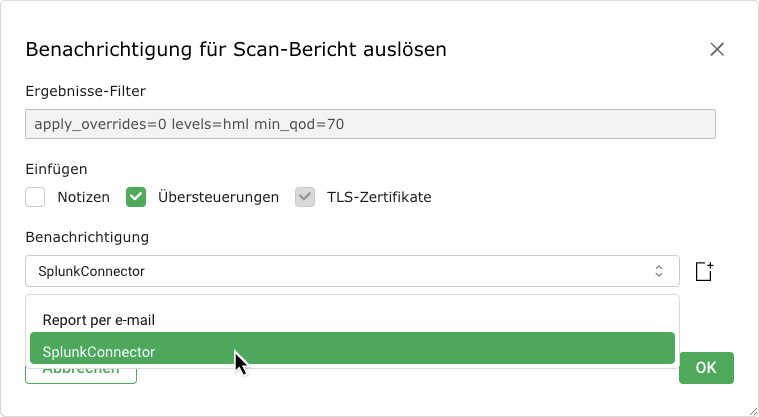The height and width of the screenshot is (417, 759).
Task: Confirm with the OK button
Action: (706, 367)
